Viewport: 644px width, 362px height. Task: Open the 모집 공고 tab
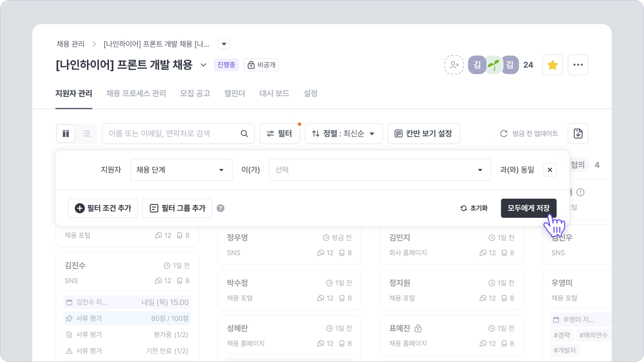tap(195, 93)
